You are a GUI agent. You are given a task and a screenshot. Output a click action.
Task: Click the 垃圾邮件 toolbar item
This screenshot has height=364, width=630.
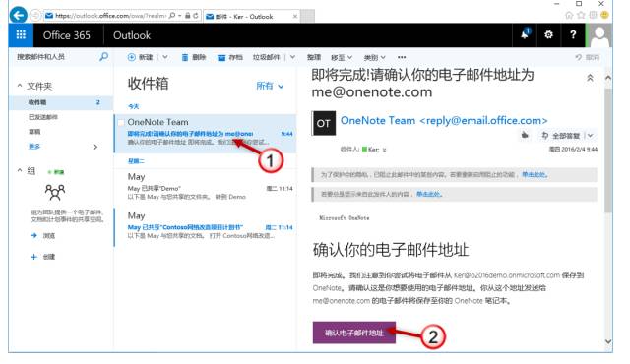(x=266, y=57)
